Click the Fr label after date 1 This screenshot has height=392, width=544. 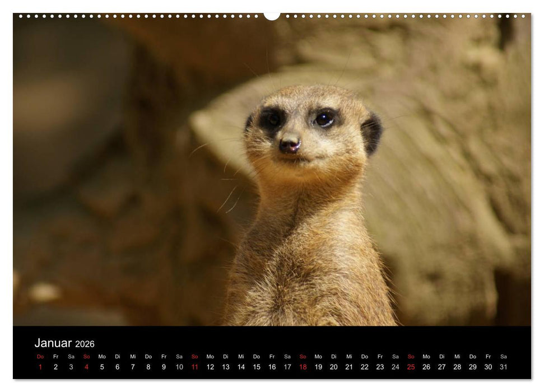pos(55,356)
